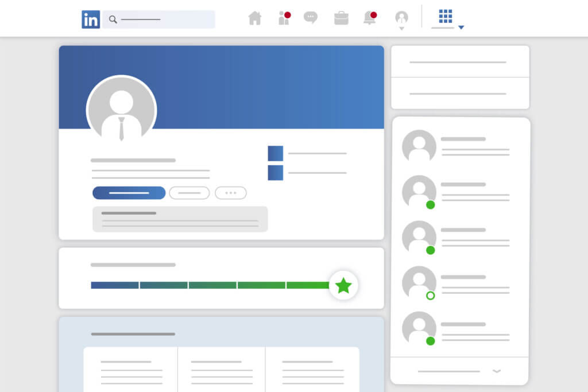
Task: Open the apps grid icon
Action: tap(445, 16)
